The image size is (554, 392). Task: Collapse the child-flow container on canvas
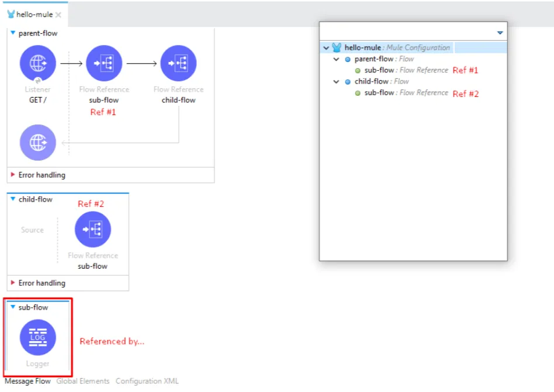point(13,199)
